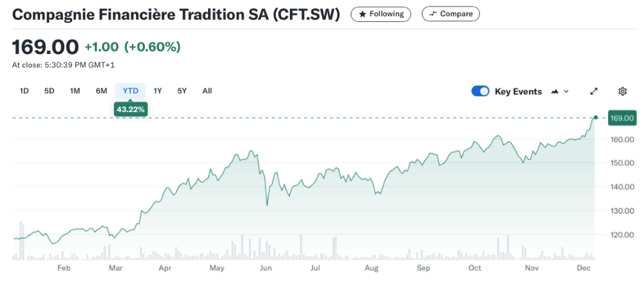This screenshot has width=644, height=281.
Task: Expand chart to full screen
Action: click(594, 91)
